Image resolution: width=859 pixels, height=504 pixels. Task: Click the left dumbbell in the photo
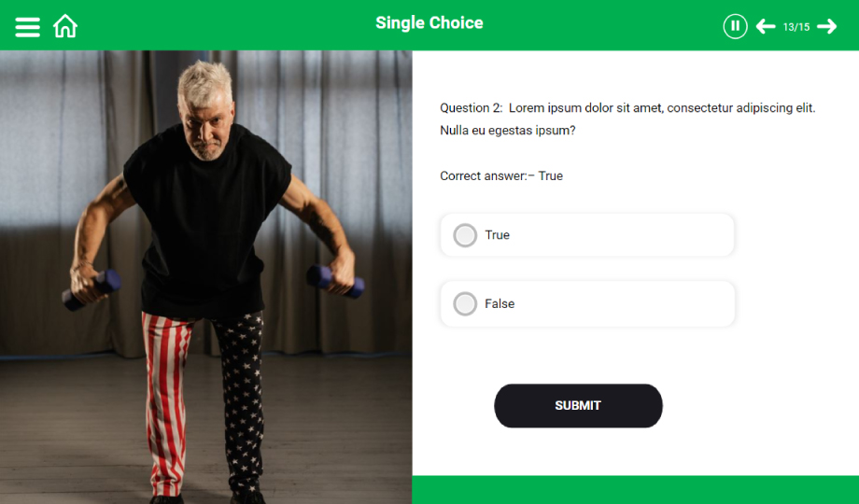coord(91,289)
